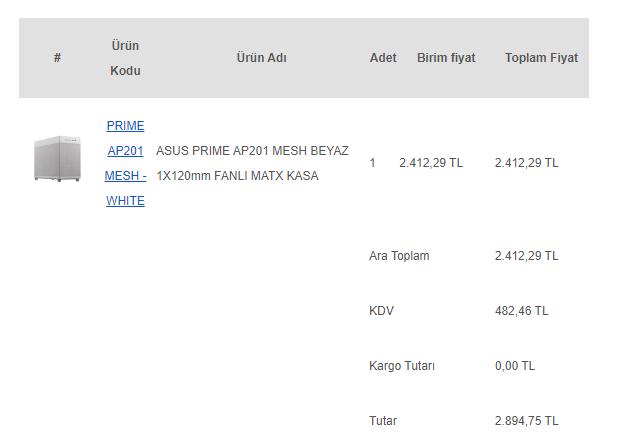Click the grand total 2.894,75 TL
The width and height of the screenshot is (617, 437).
pos(526,421)
